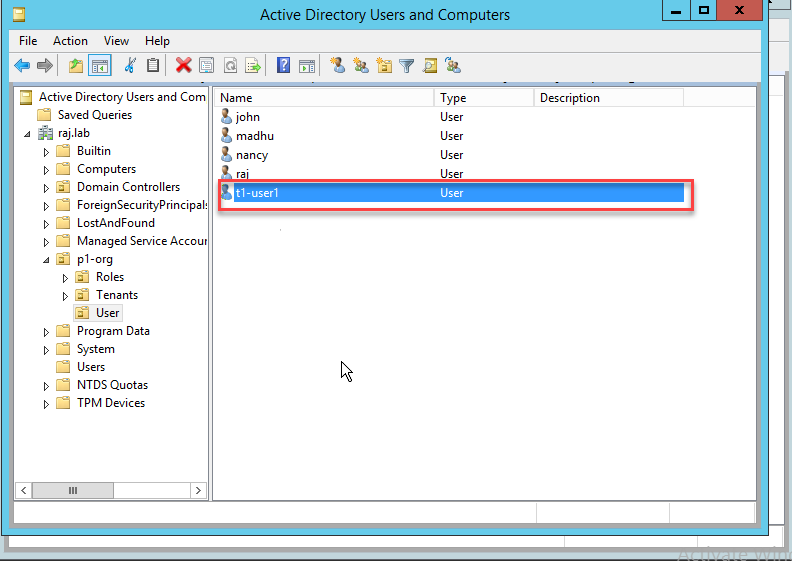Viewport: 792px width, 561px height.
Task: Select the ForeignSecurityPrincipals folder
Action: [x=141, y=205]
